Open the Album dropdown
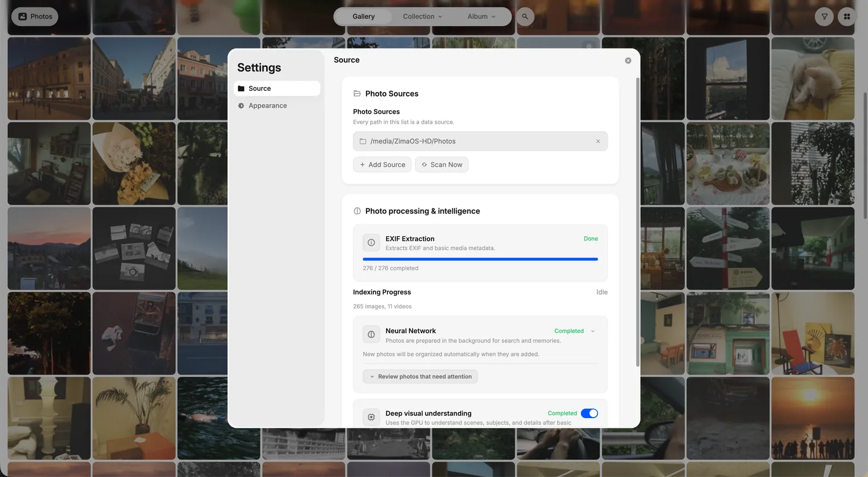This screenshot has height=477, width=868. 481,17
